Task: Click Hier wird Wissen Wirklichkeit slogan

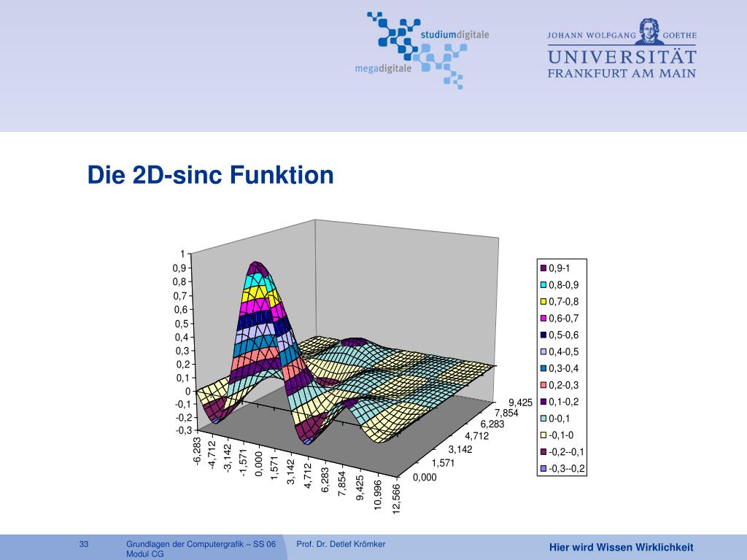Action: (x=622, y=548)
